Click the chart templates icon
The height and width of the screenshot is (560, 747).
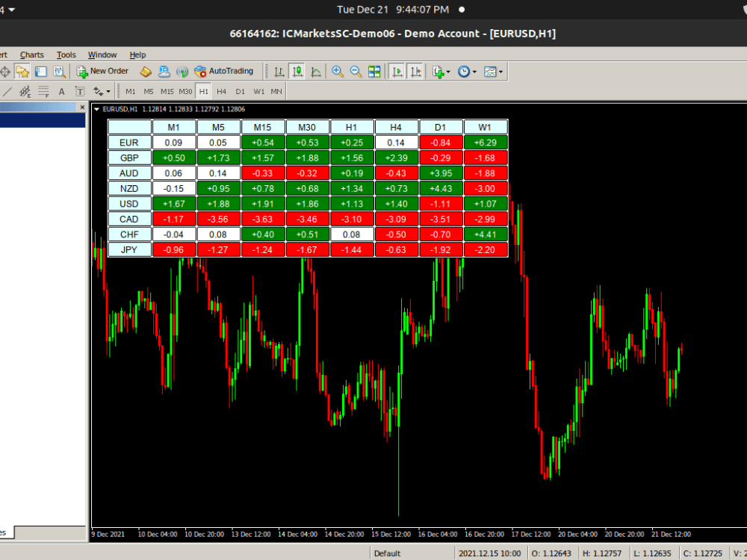490,72
